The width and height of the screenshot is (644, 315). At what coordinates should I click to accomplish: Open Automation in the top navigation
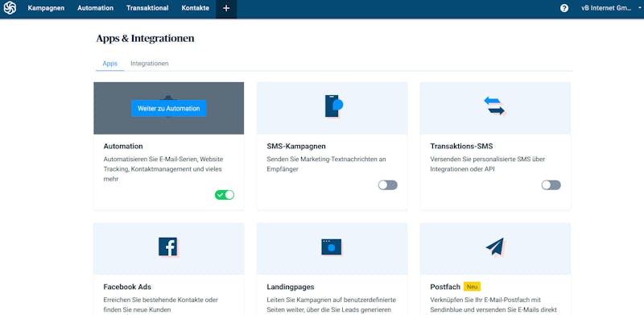click(x=95, y=8)
